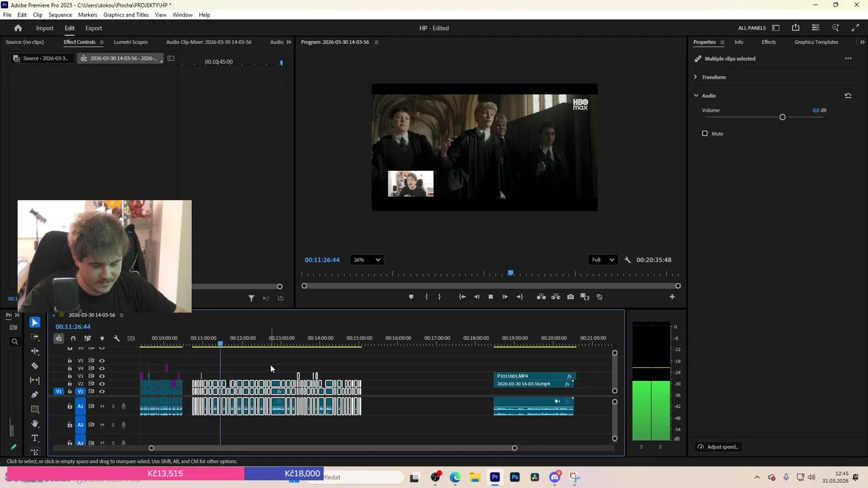The image size is (868, 488).
Task: Open Program monitor settings wrench
Action: click(x=627, y=260)
